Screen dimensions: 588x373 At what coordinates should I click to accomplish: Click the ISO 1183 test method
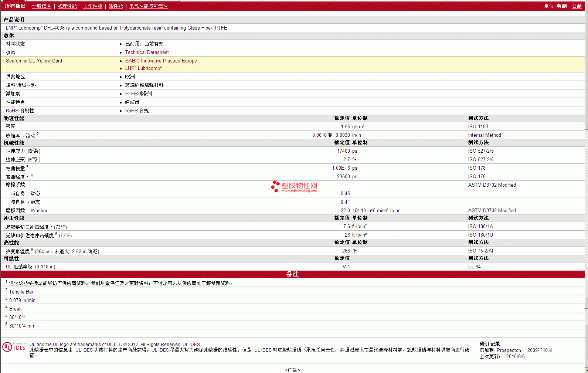tap(478, 127)
